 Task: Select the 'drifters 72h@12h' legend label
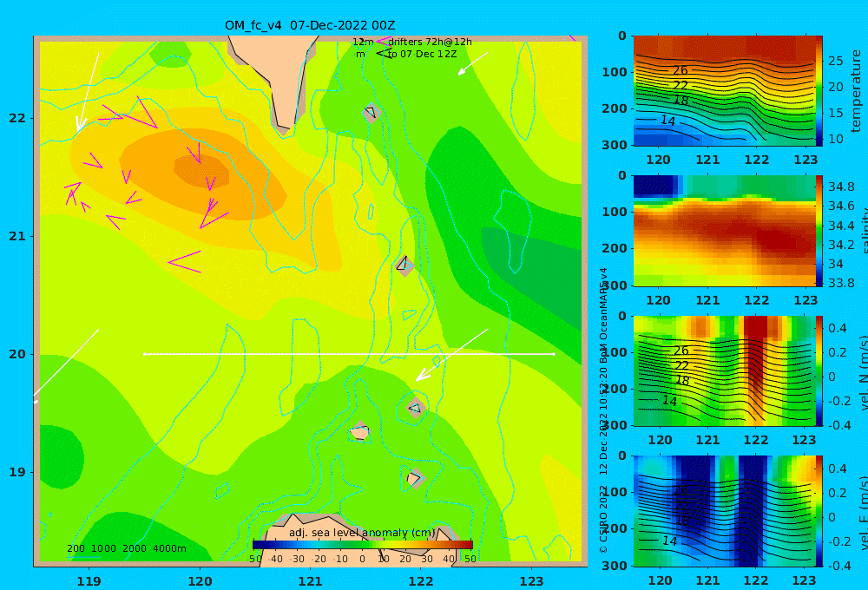430,42
